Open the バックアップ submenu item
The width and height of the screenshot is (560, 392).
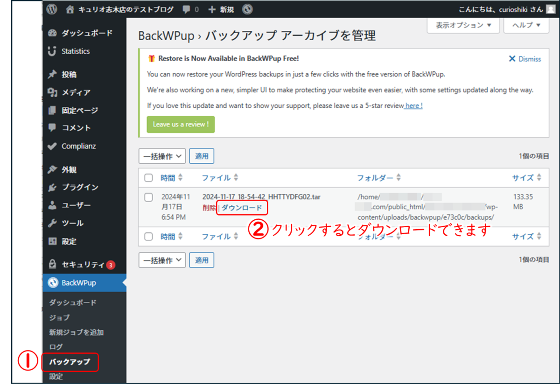70,362
